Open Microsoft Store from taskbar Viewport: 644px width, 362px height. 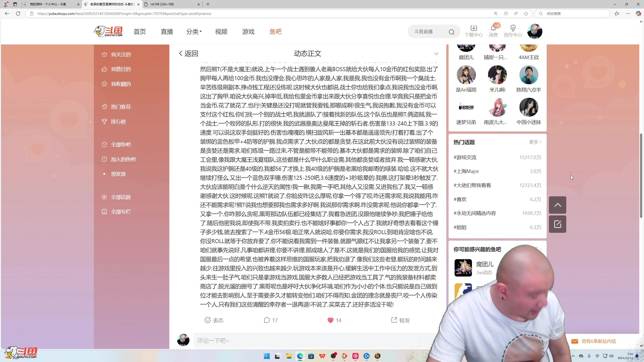coord(311,356)
